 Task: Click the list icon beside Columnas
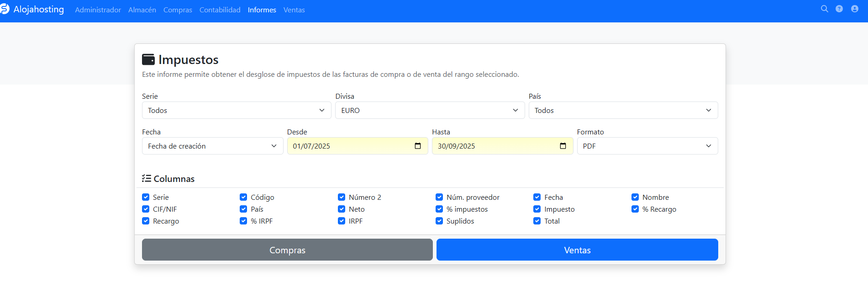(x=147, y=178)
